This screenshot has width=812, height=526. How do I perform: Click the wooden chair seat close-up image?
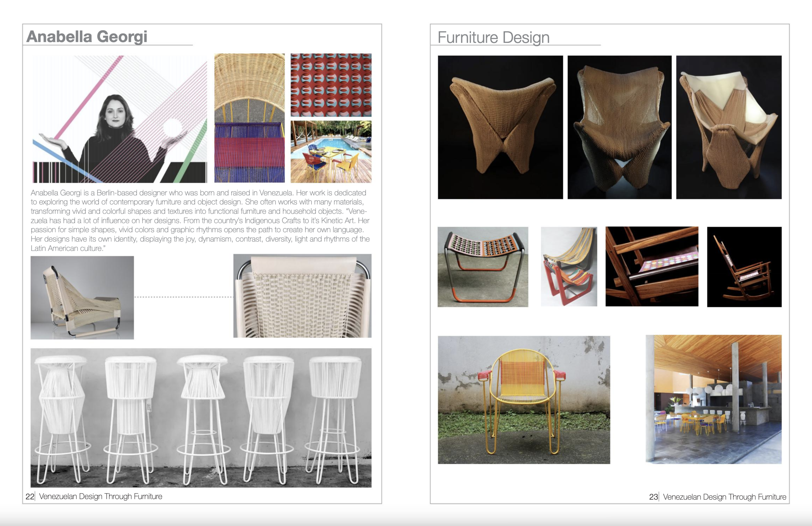click(652, 267)
